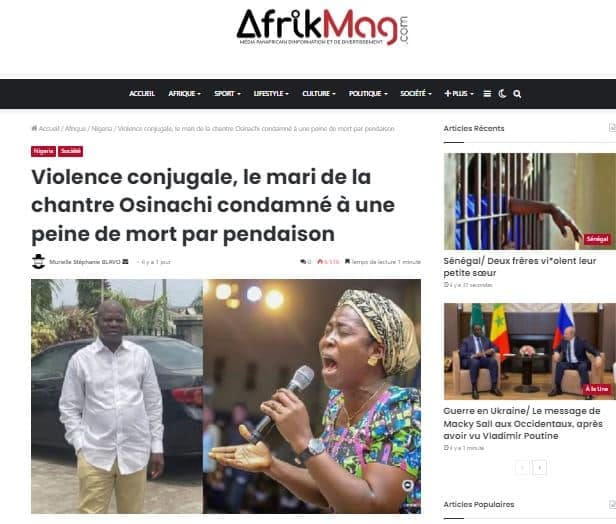Open the search magnifier icon in navbar
The height and width of the screenshot is (524, 616).
click(517, 94)
